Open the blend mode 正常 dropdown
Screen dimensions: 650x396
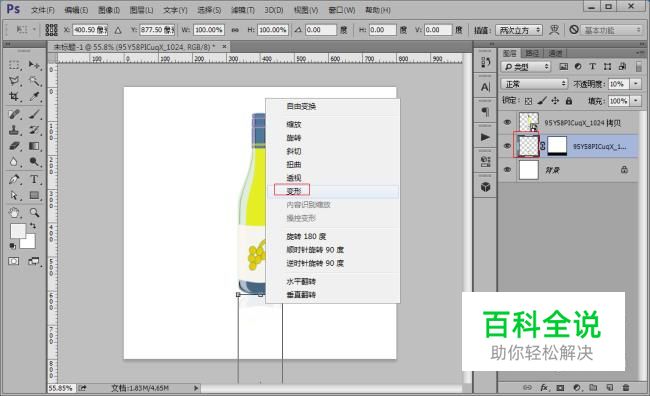tap(534, 84)
